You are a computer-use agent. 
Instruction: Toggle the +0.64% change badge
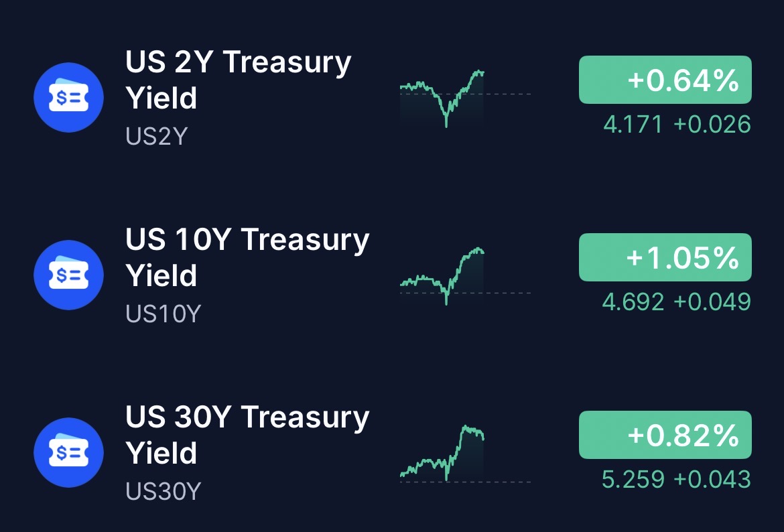pyautogui.click(x=665, y=80)
